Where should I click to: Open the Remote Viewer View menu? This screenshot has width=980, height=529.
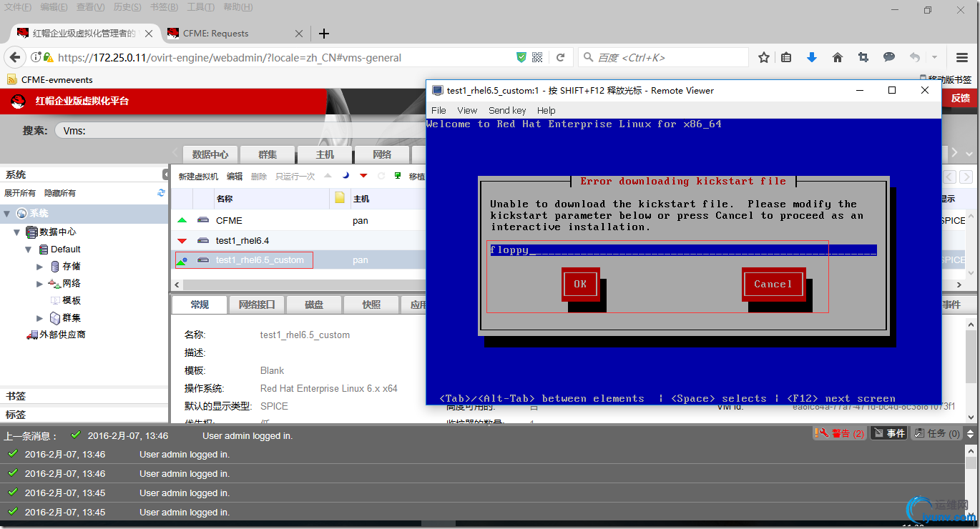click(x=467, y=110)
